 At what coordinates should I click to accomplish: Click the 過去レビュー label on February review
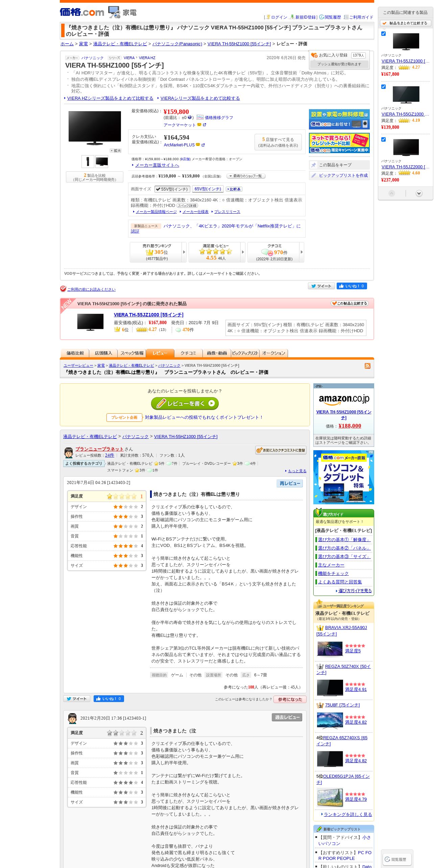[287, 717]
